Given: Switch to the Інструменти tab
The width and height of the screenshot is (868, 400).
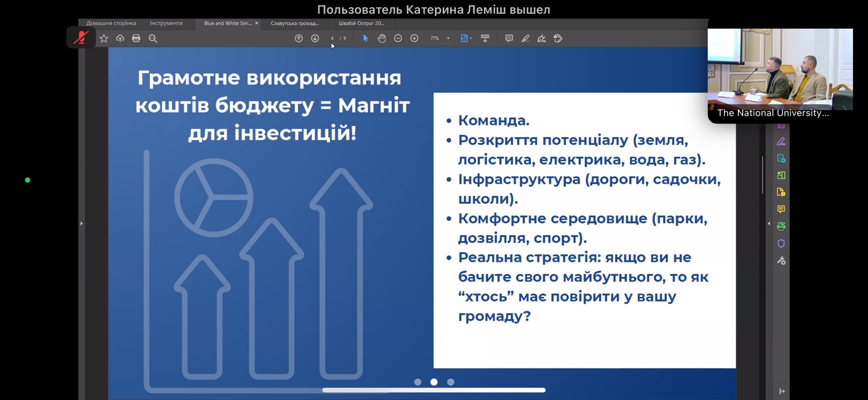Looking at the screenshot, I should coord(166,23).
